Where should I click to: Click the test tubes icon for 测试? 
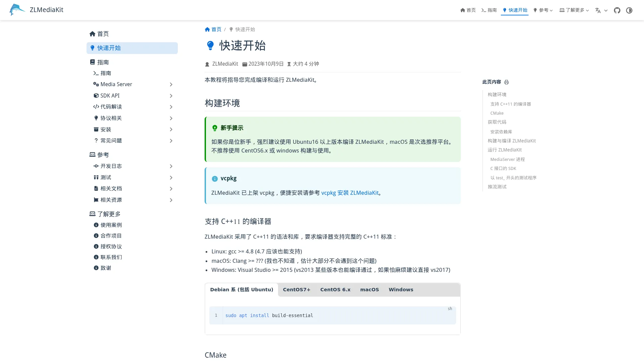pos(96,177)
